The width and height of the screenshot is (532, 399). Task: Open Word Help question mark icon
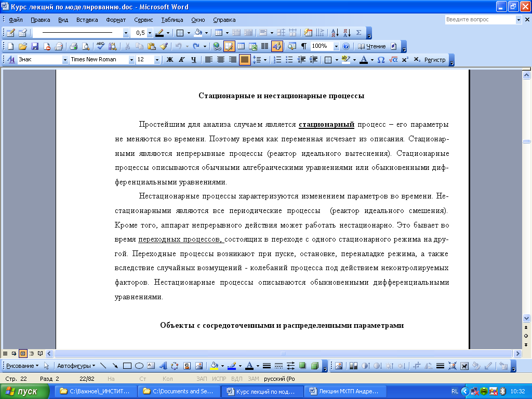point(345,46)
